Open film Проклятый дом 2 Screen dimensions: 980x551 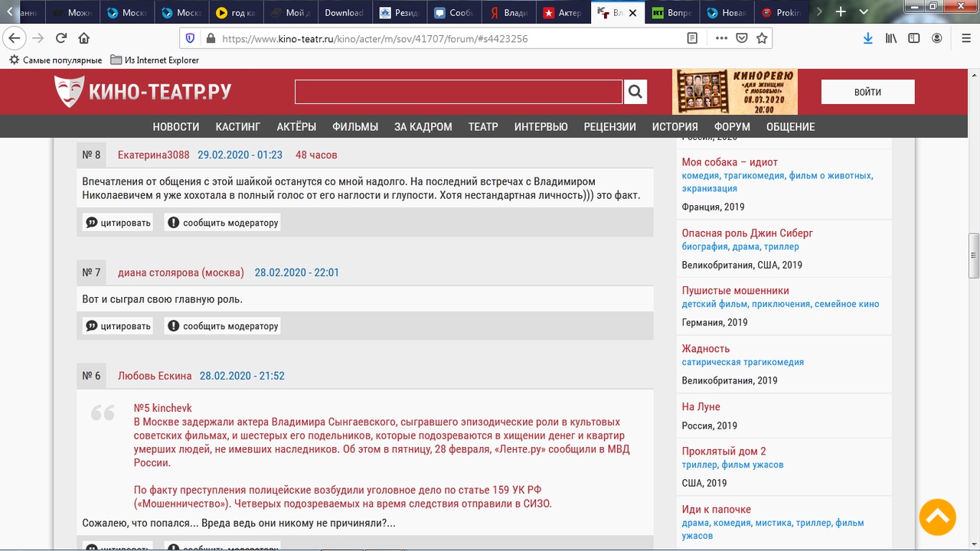coord(724,452)
